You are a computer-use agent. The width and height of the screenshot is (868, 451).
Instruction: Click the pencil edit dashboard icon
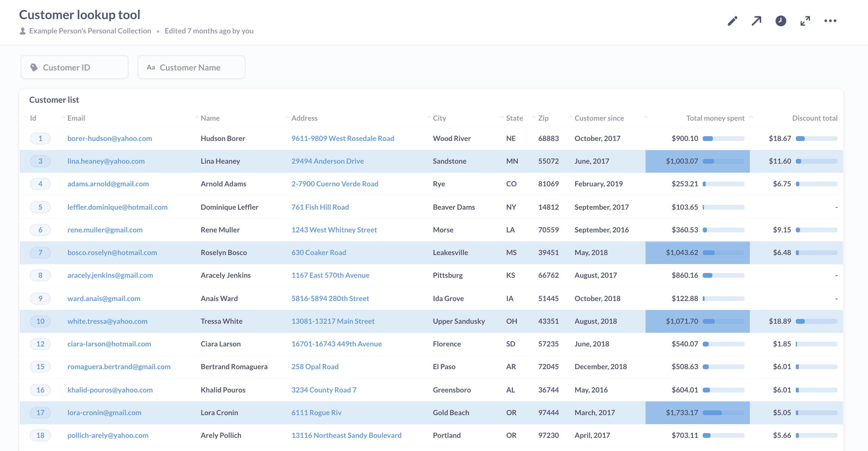(x=732, y=21)
